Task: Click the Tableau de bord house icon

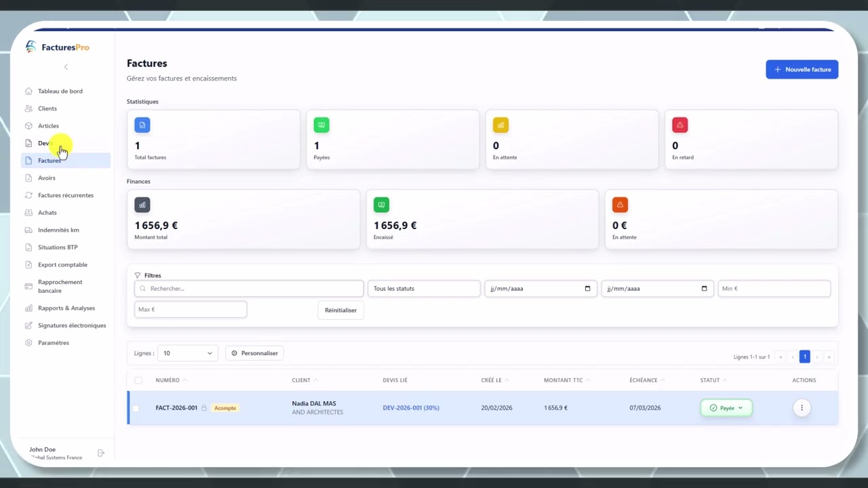Action: click(x=28, y=91)
